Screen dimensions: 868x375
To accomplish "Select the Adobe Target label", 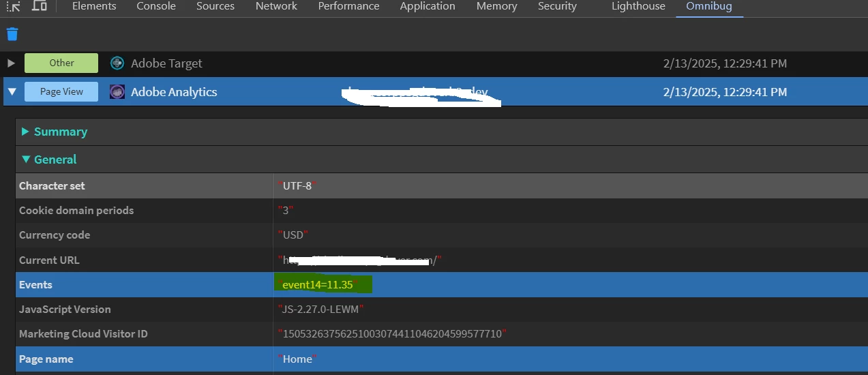I will click(166, 63).
